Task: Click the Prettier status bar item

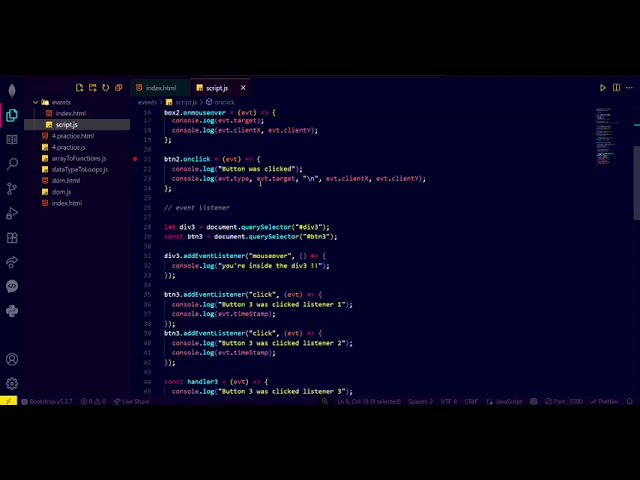Action: pos(604,401)
